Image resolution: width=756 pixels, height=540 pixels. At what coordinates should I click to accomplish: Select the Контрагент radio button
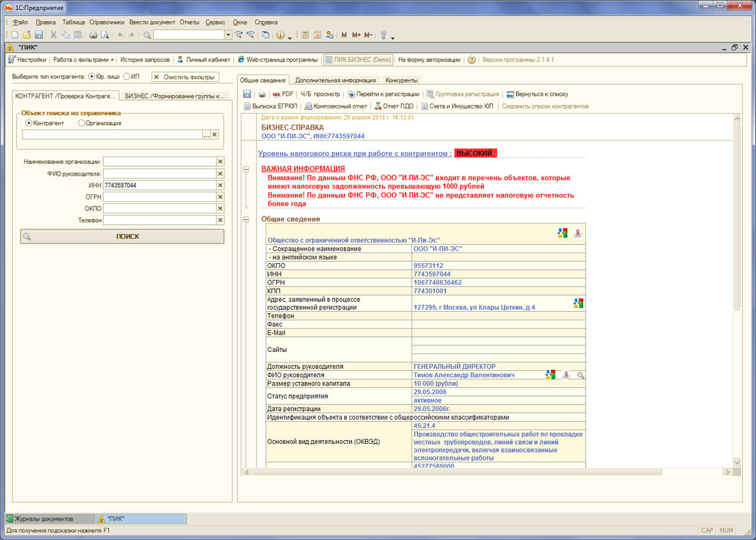(x=29, y=123)
